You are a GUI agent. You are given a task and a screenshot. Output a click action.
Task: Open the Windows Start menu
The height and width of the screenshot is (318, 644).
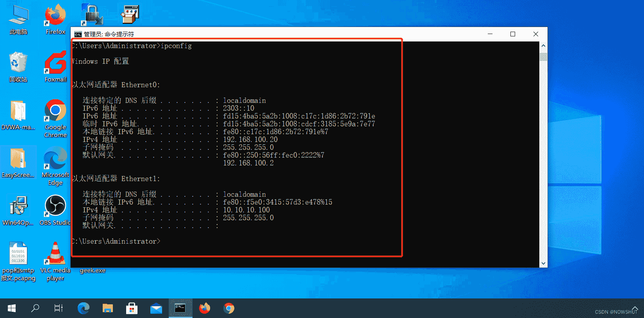(12, 308)
